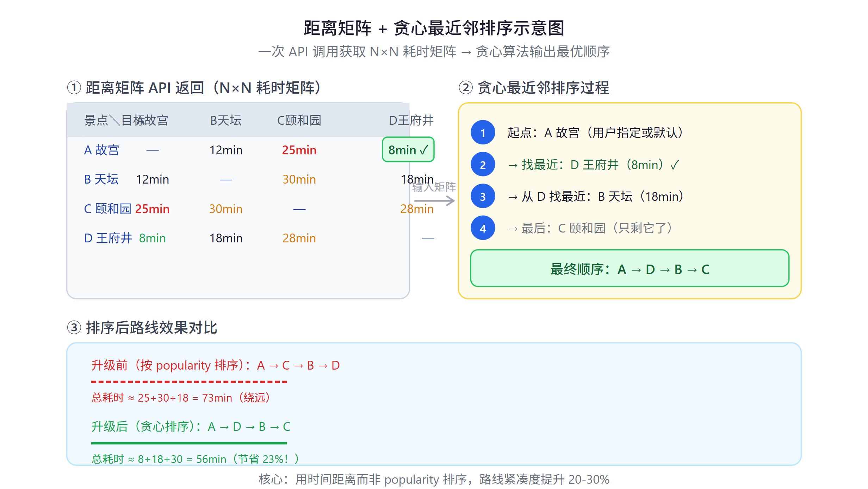Click the B天坛 column header
This screenshot has width=868, height=489.
click(x=226, y=120)
